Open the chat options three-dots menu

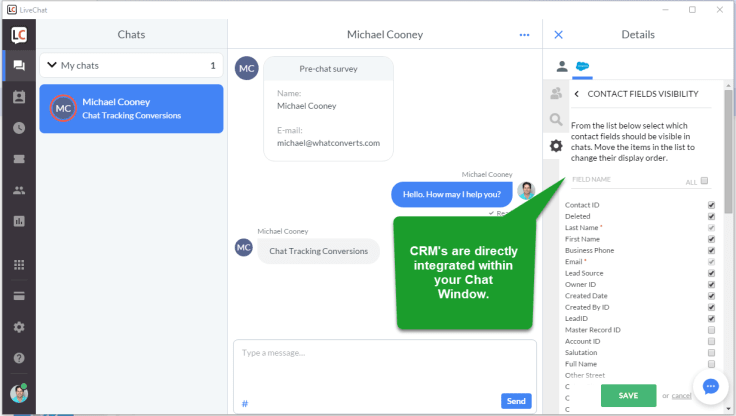click(524, 35)
